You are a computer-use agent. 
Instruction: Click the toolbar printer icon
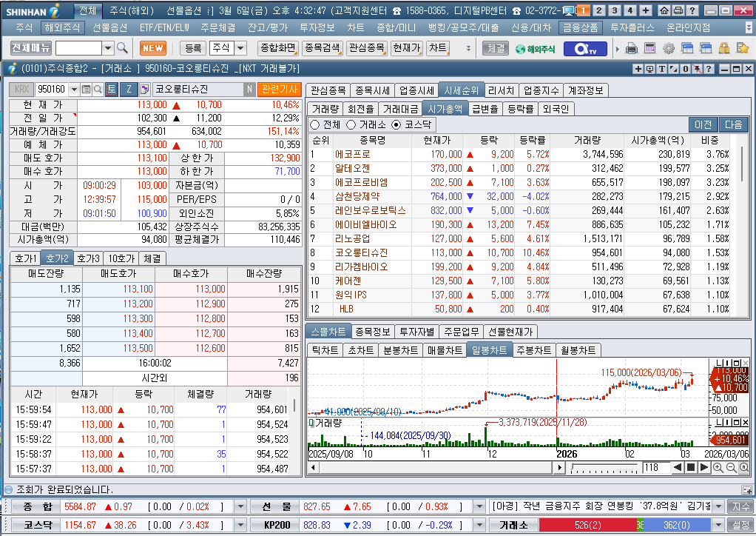coord(631,48)
